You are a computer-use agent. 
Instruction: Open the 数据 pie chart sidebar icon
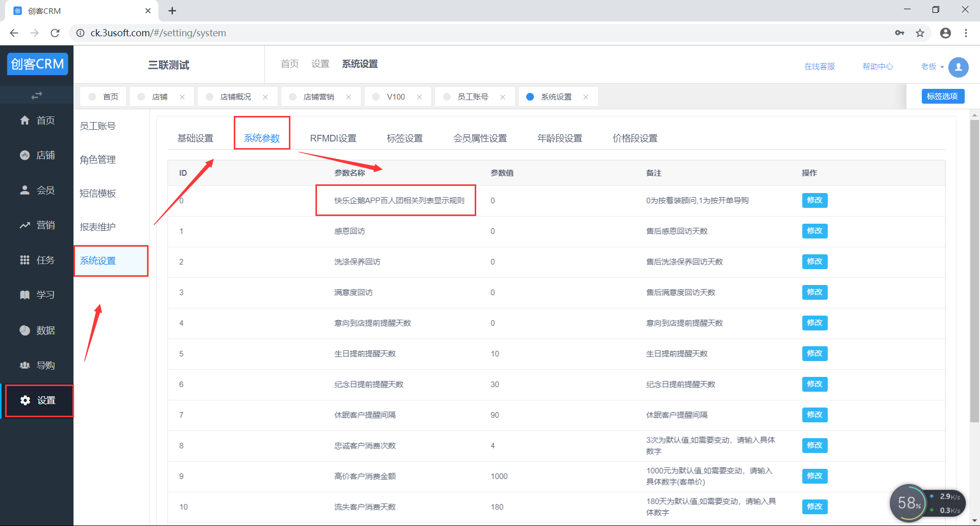24,330
